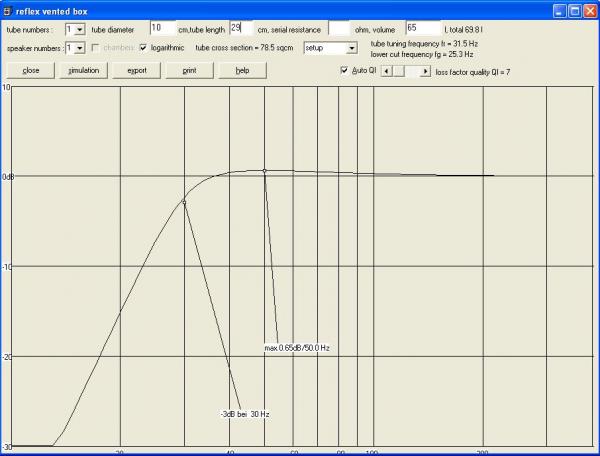Screen dimensions: 600x456
Task: Click the print button
Action: (189, 71)
